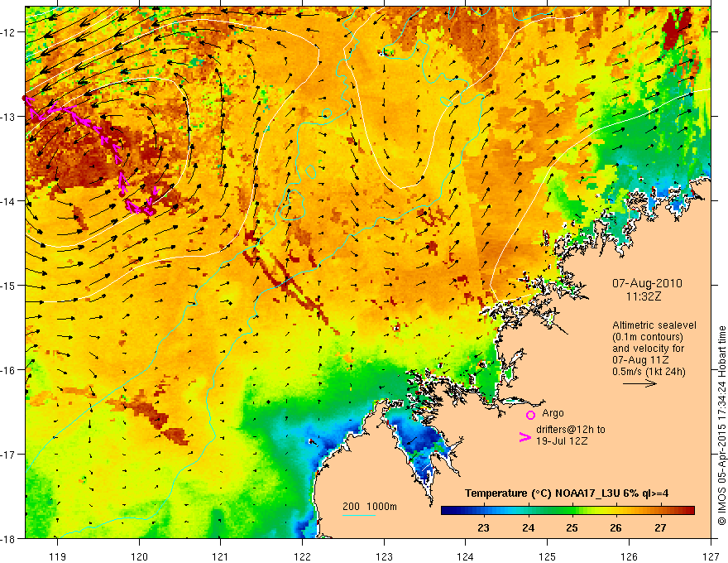Click color bar tick label 23
The height and width of the screenshot is (563, 728).
point(483,527)
